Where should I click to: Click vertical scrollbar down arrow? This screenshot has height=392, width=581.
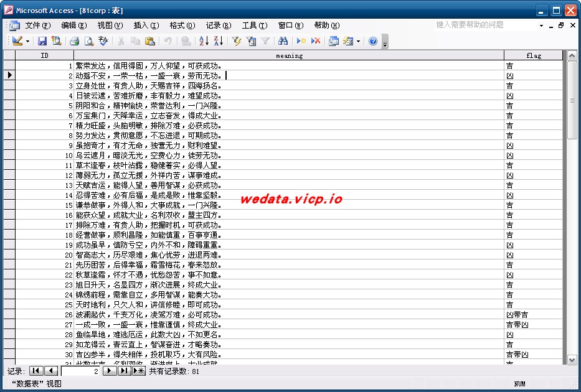click(572, 360)
